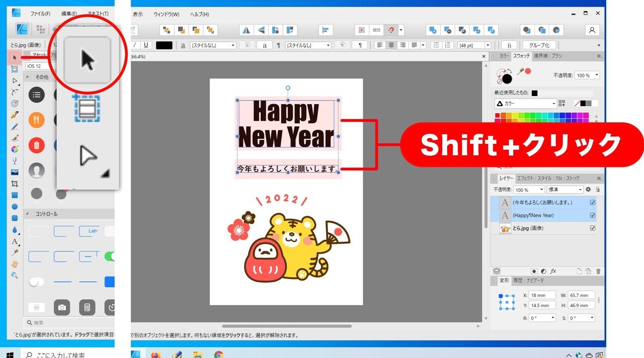The width and height of the screenshot is (644, 358).
Task: Select the Zoom tool at toolbar bottom
Action: 15,275
